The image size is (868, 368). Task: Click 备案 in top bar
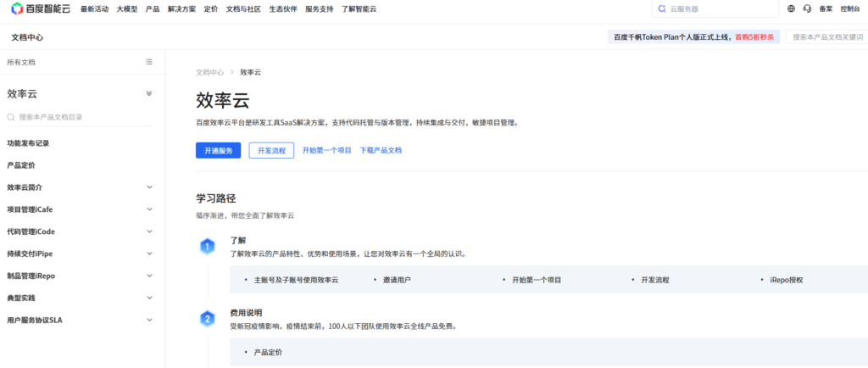tap(826, 8)
